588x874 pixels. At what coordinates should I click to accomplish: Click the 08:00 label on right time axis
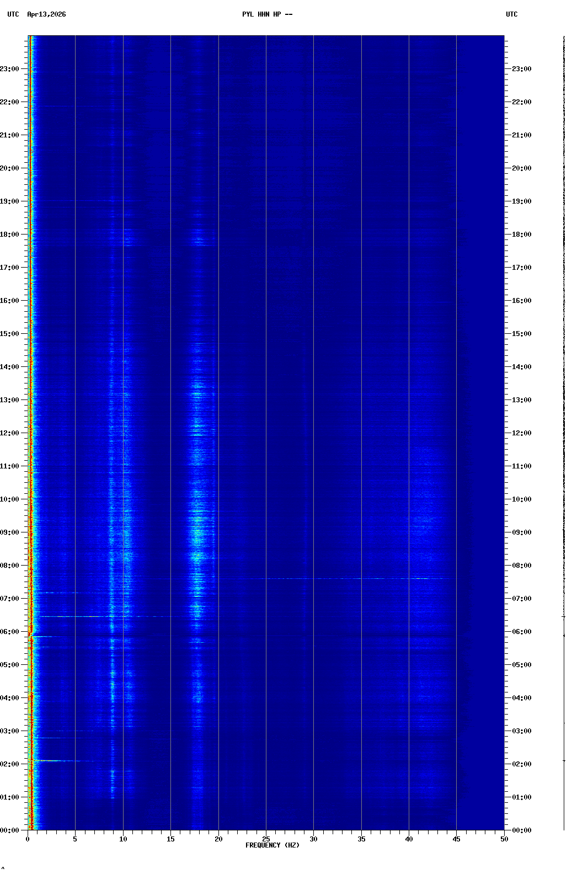pyautogui.click(x=521, y=566)
